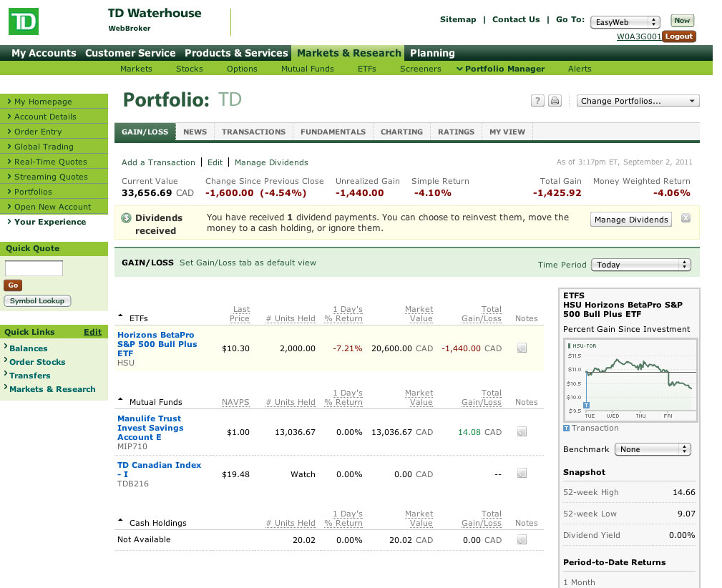Open the Benchmark dropdown
The height and width of the screenshot is (588, 722).
tap(652, 449)
